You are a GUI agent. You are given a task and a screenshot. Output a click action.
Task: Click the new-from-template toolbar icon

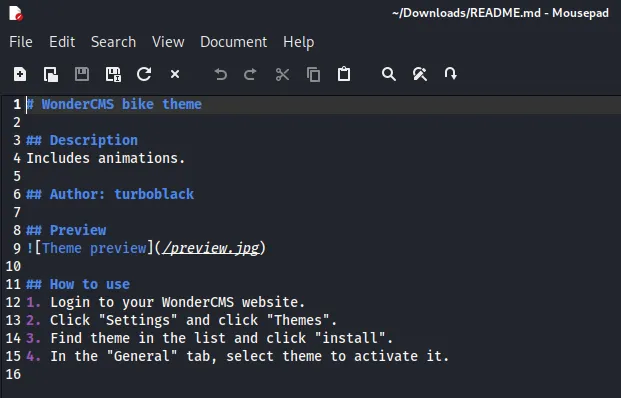pos(51,74)
